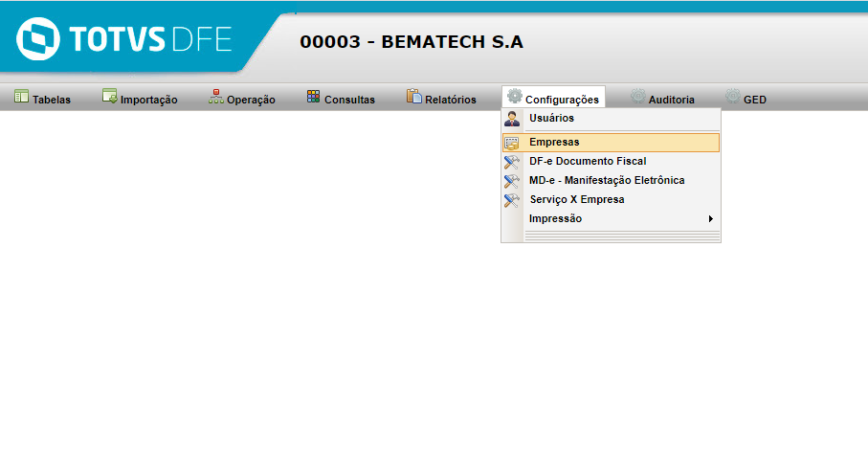Click the Consultas grid icon
This screenshot has width=868, height=473.
313,97
